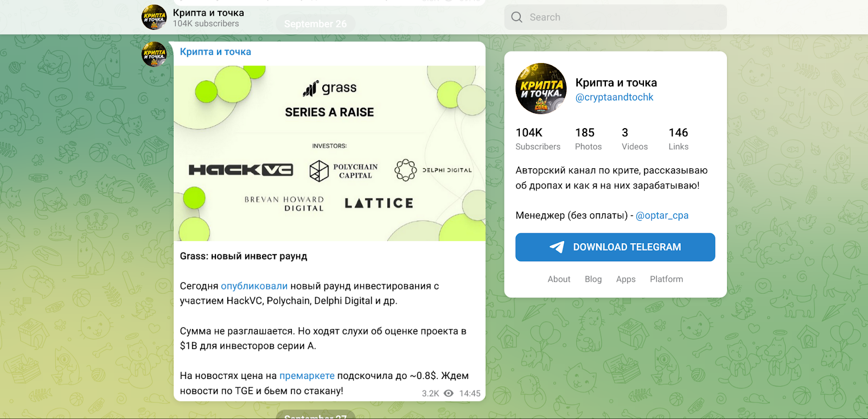Viewport: 868px width, 419px height.
Task: Open the post author name 'Крипта и точка'
Action: [x=215, y=52]
